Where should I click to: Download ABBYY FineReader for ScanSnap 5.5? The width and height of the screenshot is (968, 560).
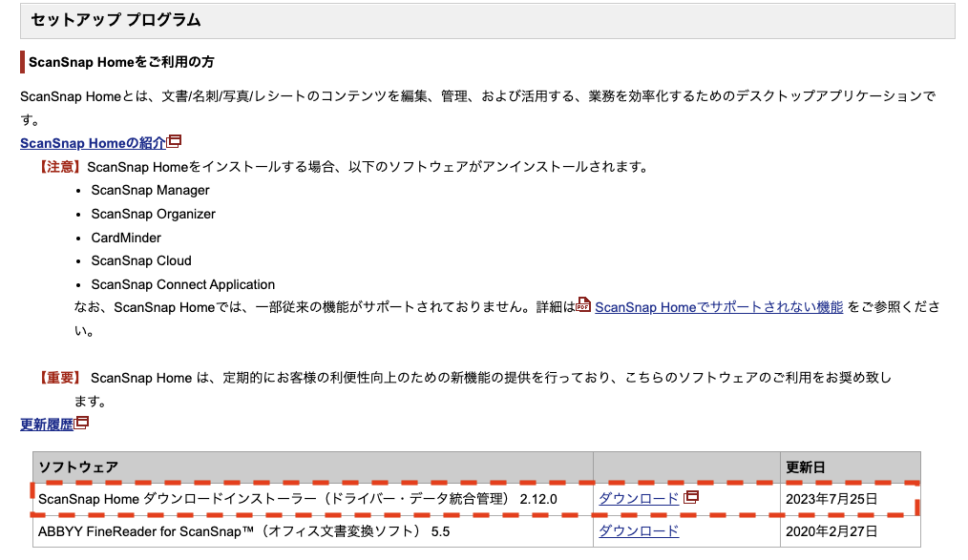tap(639, 531)
